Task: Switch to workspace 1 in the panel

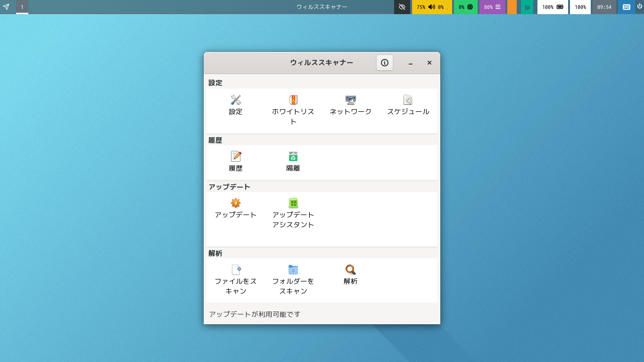Action: [22, 7]
